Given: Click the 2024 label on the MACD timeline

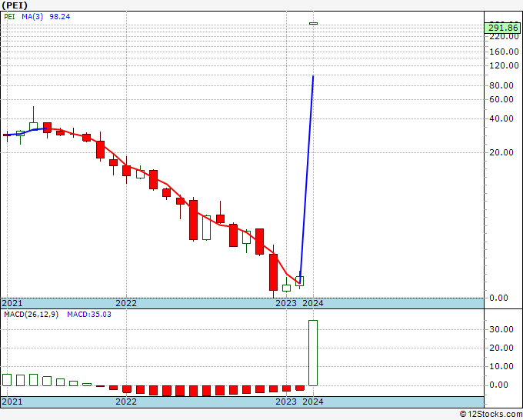Looking at the screenshot, I should (313, 402).
